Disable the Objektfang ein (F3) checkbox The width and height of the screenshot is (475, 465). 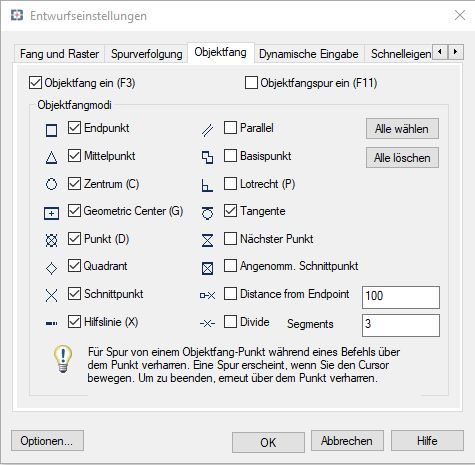[x=35, y=83]
